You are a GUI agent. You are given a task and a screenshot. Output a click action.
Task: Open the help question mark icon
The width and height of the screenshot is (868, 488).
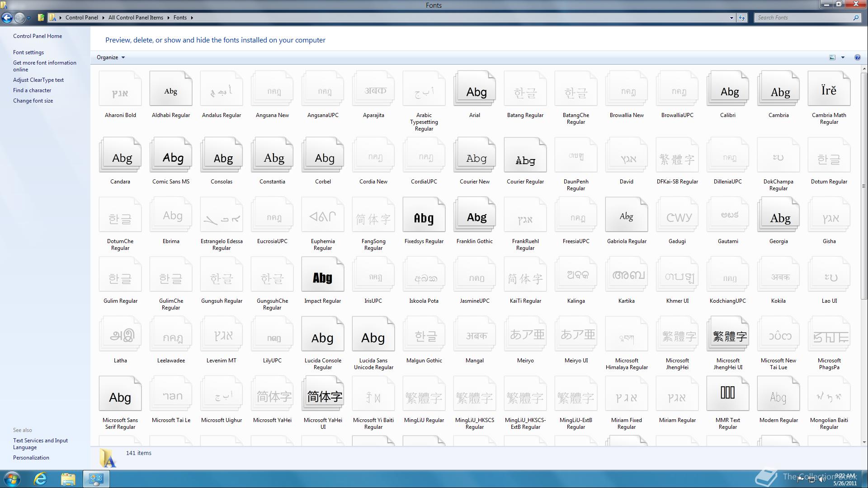coord(857,57)
